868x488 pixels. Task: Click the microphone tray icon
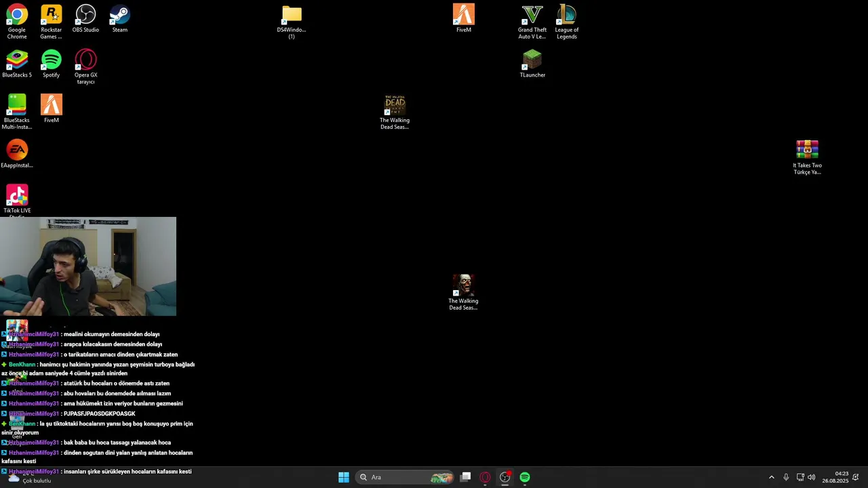(786, 477)
